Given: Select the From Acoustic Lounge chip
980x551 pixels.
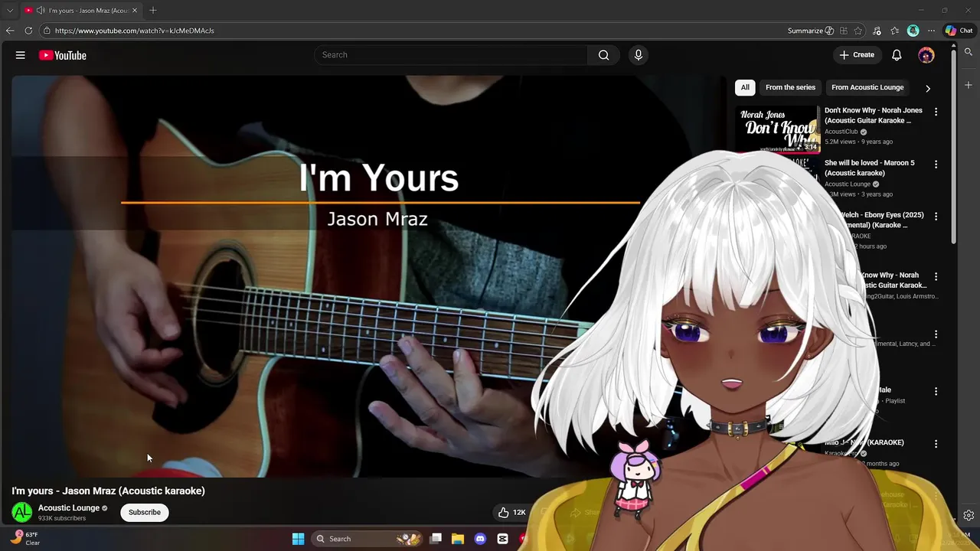Looking at the screenshot, I should [x=867, y=87].
